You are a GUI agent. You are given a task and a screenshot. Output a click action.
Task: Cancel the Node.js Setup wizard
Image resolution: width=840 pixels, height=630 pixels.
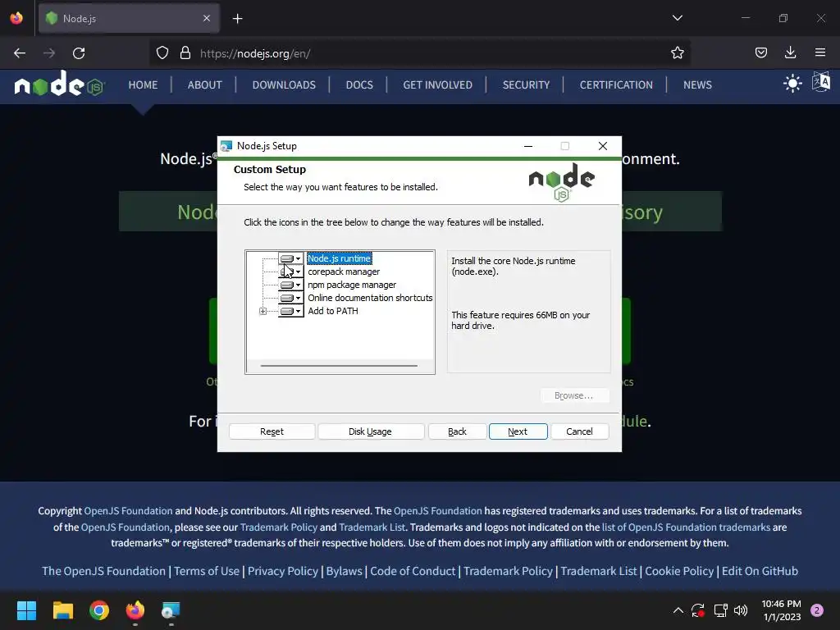click(579, 431)
